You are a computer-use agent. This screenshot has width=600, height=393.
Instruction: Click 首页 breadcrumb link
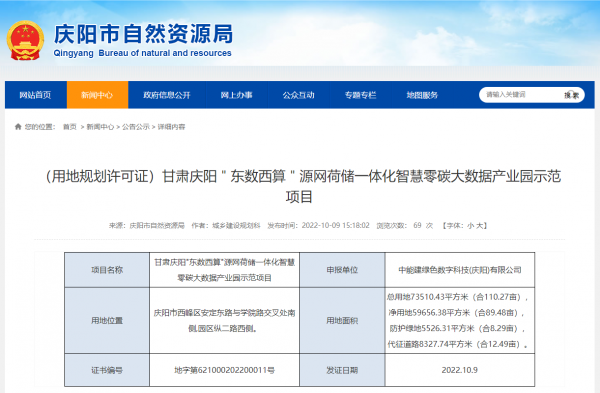tap(70, 127)
